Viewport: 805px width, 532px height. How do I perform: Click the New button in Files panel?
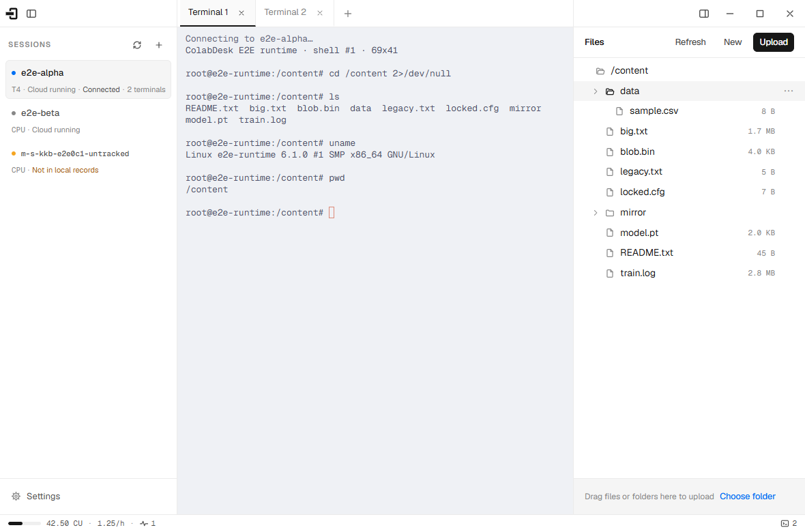733,42
